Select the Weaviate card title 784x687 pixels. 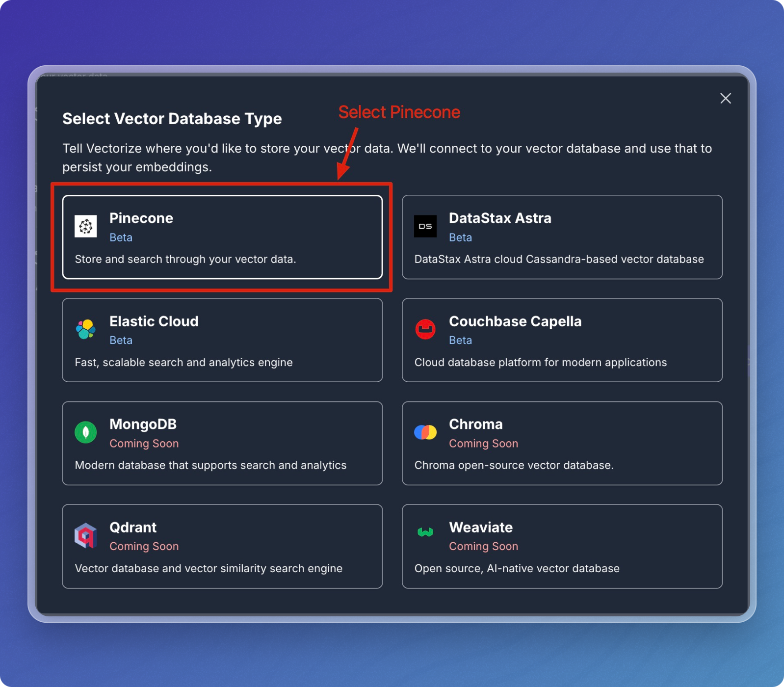481,527
